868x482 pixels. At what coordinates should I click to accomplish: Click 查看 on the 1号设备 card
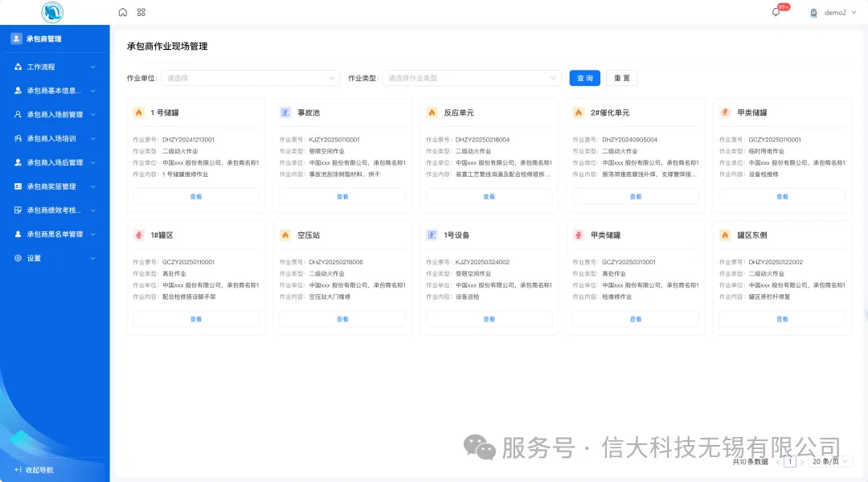point(489,319)
